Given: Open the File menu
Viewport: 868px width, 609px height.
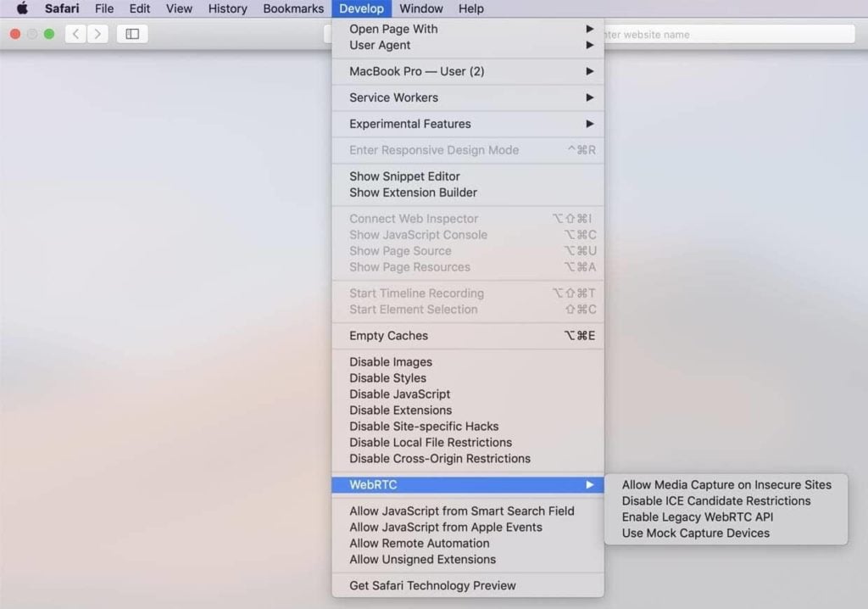Looking at the screenshot, I should (x=104, y=8).
